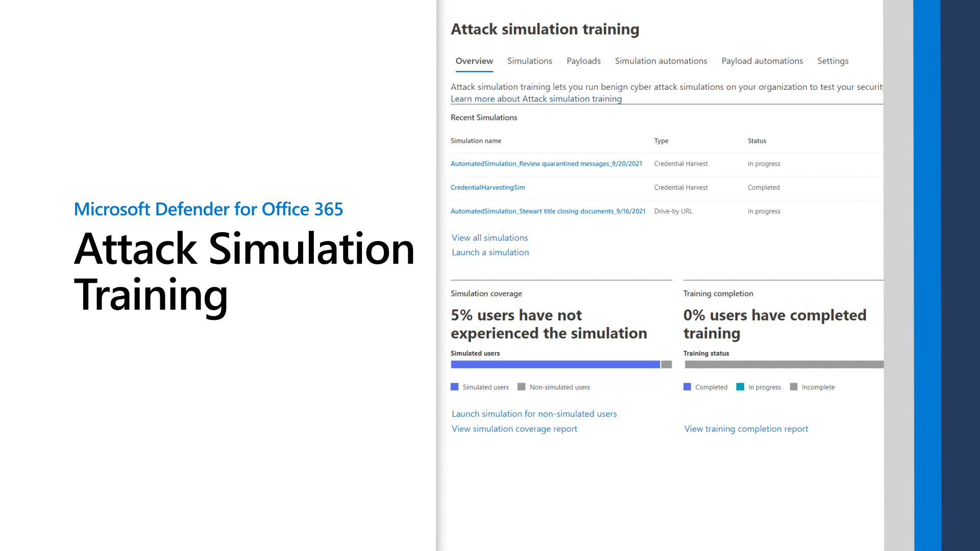Select the Payload automations tab
Image resolution: width=980 pixels, height=551 pixels.
click(x=762, y=61)
